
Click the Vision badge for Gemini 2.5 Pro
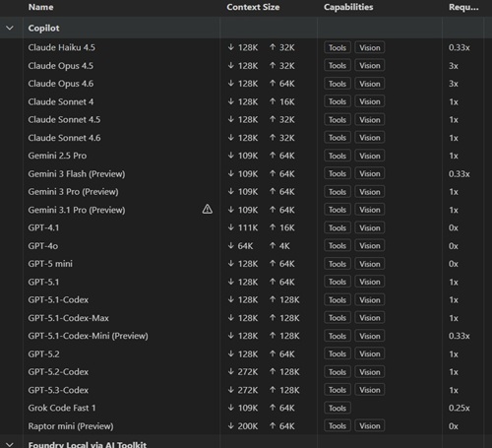click(370, 156)
